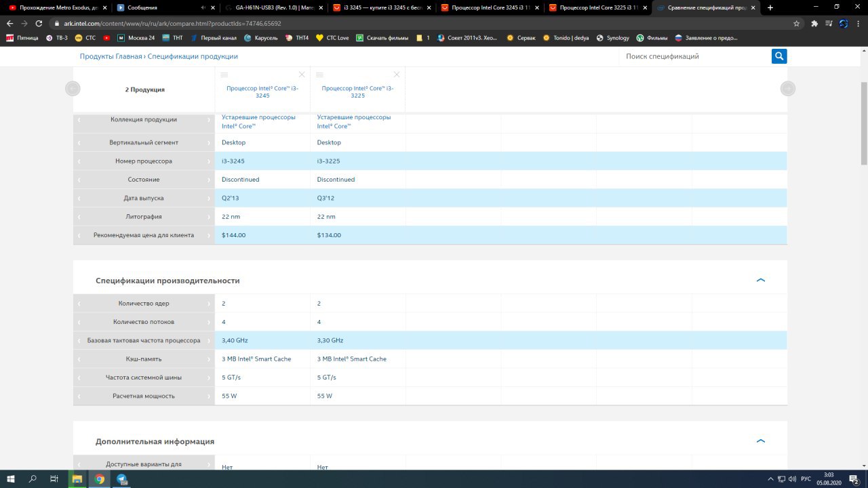Collapse the Дополнительная информация section
This screenshot has width=868, height=488.
coord(760,441)
